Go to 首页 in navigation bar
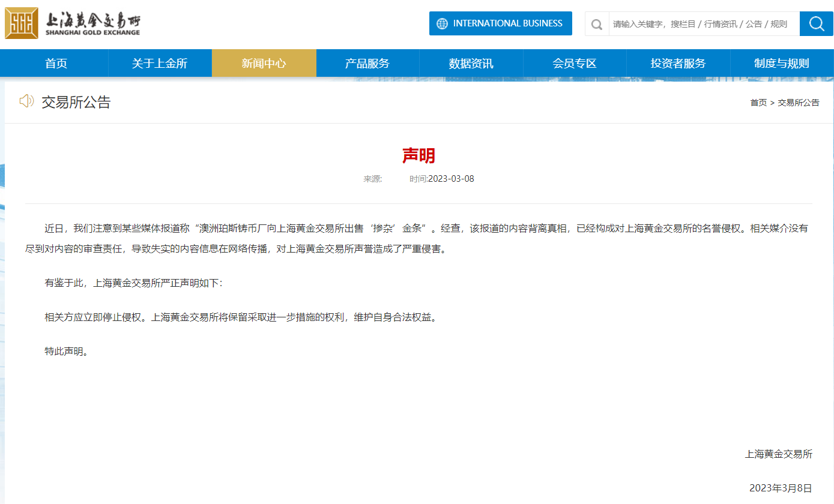The image size is (834, 504). point(56,63)
